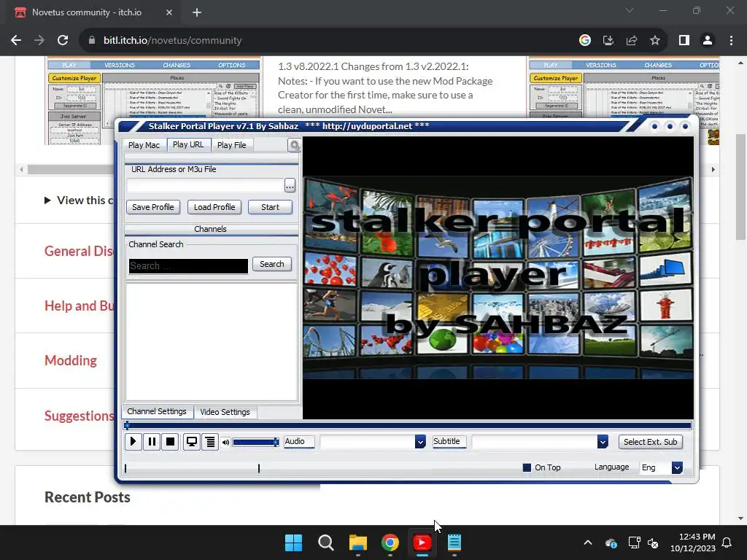Bookmark this page with star icon

click(655, 41)
